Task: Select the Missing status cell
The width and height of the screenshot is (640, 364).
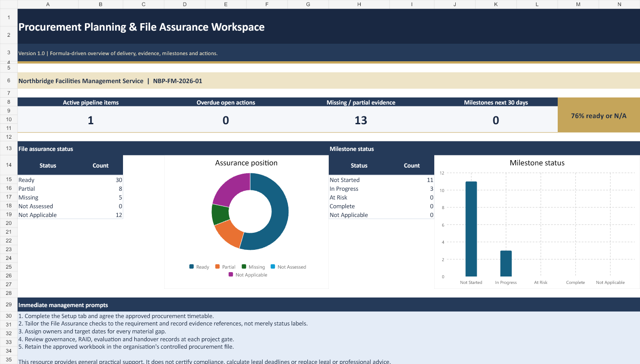Action: tap(48, 197)
